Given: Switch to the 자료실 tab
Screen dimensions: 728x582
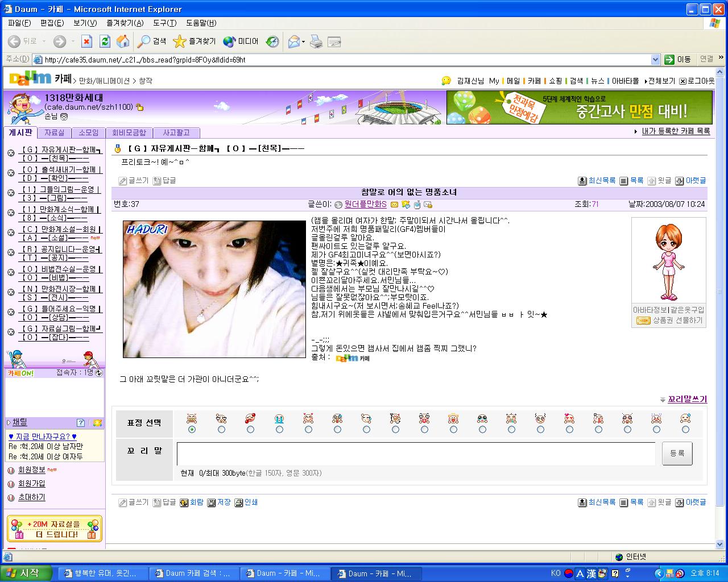Looking at the screenshot, I should (55, 132).
